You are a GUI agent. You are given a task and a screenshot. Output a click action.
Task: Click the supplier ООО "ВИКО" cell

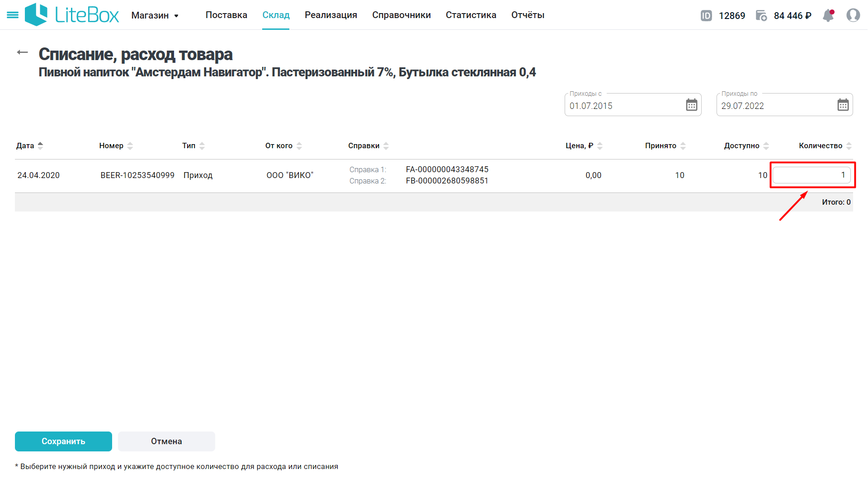(290, 175)
